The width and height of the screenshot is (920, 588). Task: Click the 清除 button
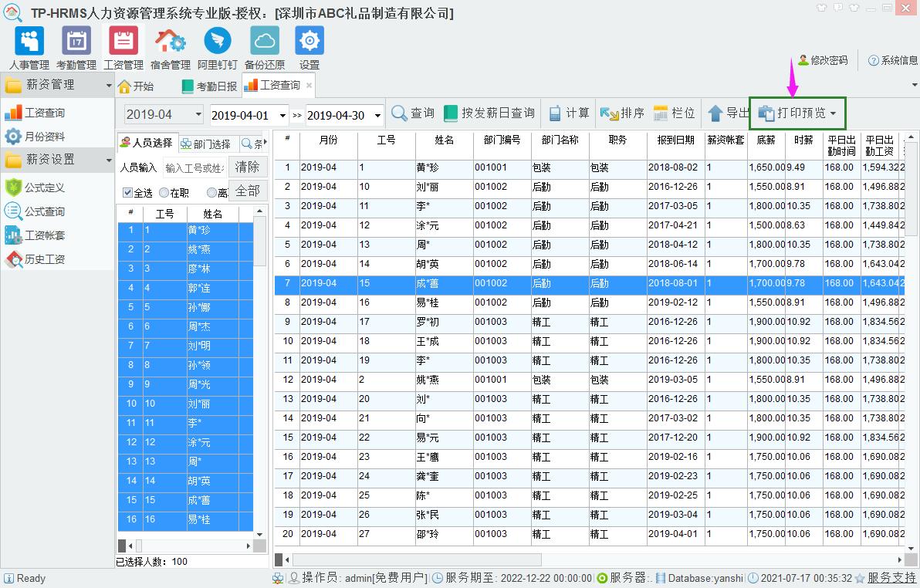248,167
